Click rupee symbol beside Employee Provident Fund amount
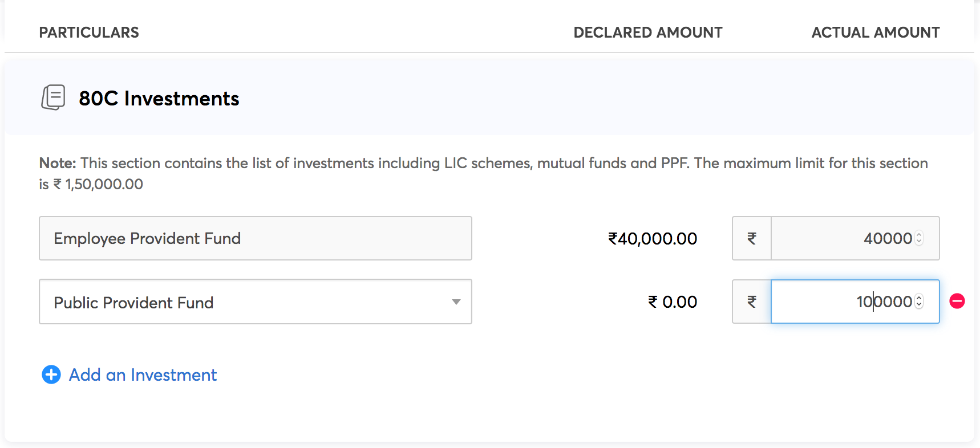The width and height of the screenshot is (980, 448). point(752,238)
